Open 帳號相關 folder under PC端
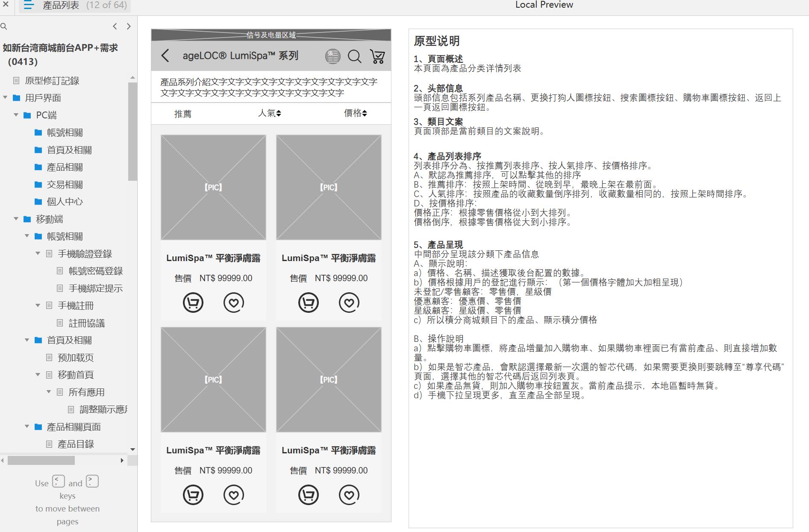 pyautogui.click(x=65, y=133)
